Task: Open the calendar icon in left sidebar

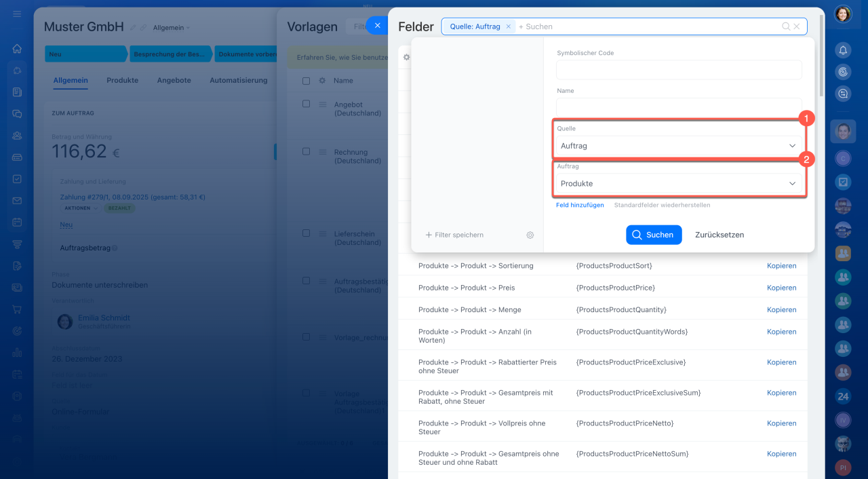Action: click(x=17, y=223)
